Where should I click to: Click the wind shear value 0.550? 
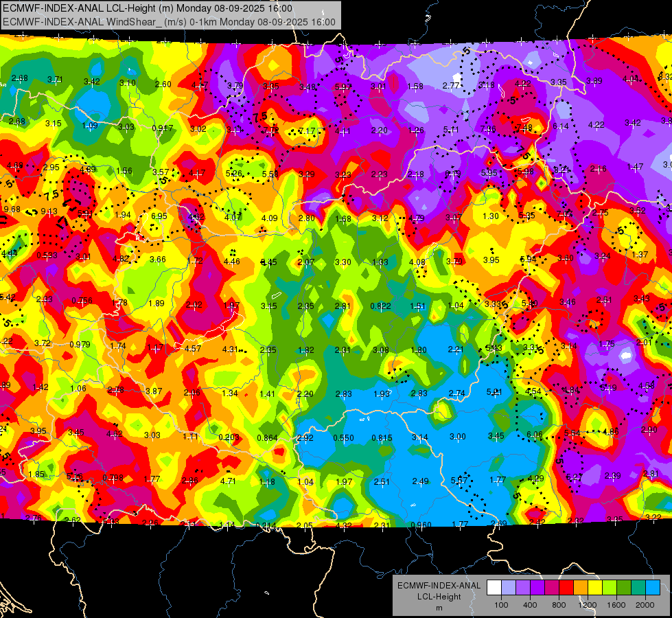click(x=344, y=437)
